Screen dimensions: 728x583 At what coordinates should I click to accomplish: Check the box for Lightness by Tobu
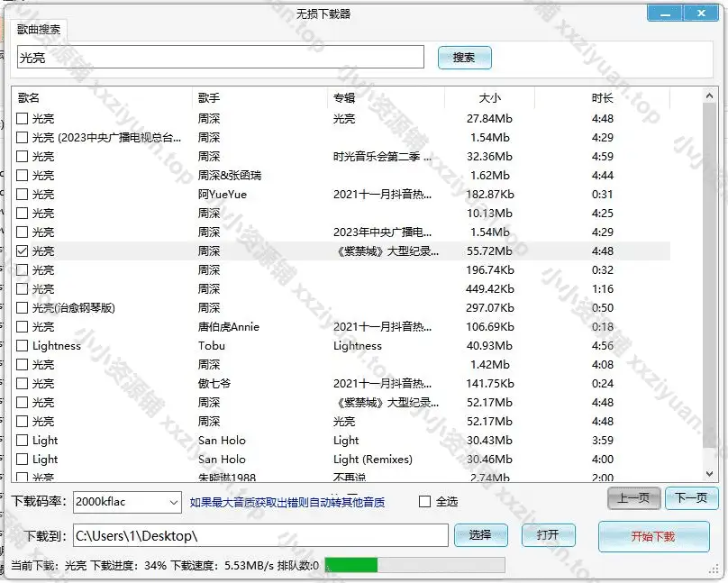pos(23,346)
